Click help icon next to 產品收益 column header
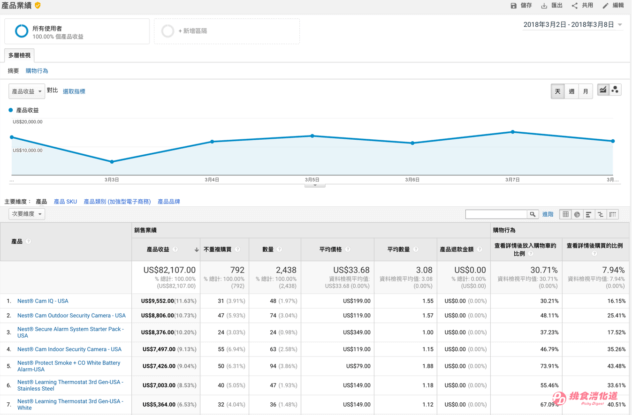 tap(175, 249)
